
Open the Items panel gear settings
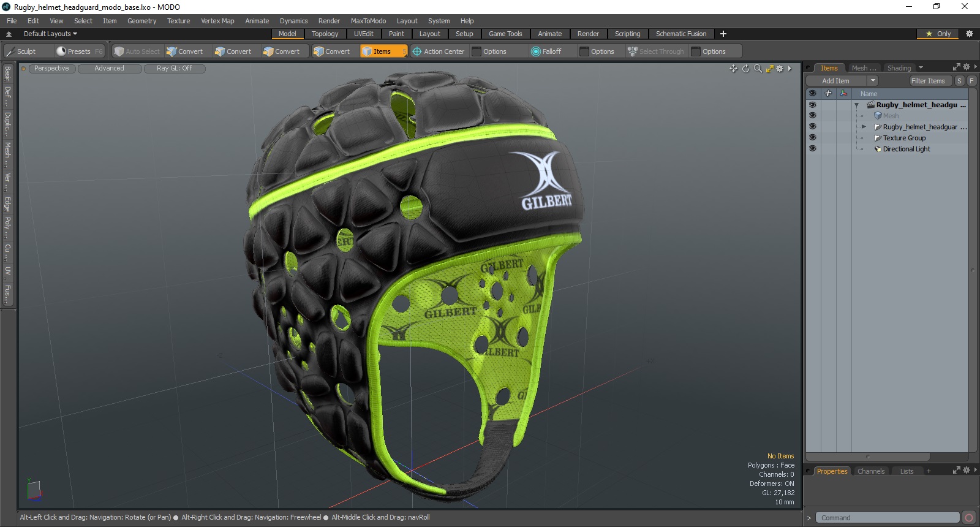pos(967,67)
